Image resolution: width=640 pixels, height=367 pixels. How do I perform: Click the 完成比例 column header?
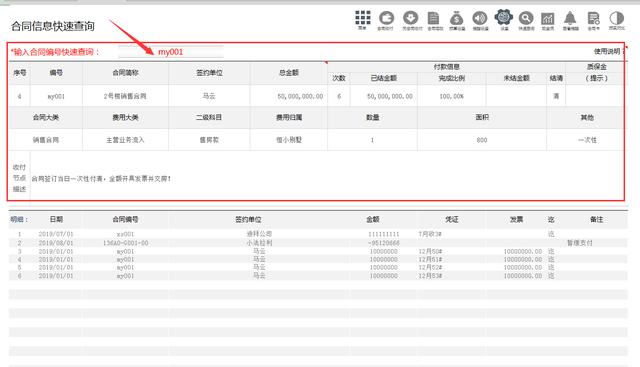point(451,78)
